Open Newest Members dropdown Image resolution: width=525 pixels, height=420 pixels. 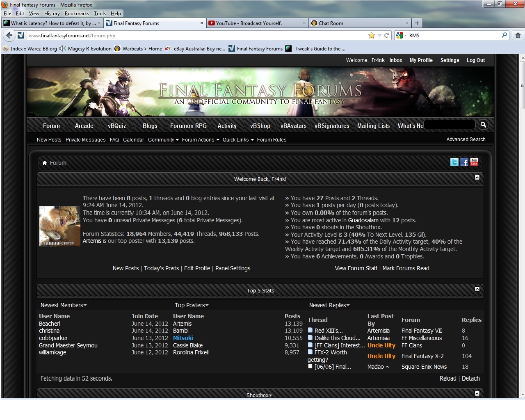pos(64,305)
